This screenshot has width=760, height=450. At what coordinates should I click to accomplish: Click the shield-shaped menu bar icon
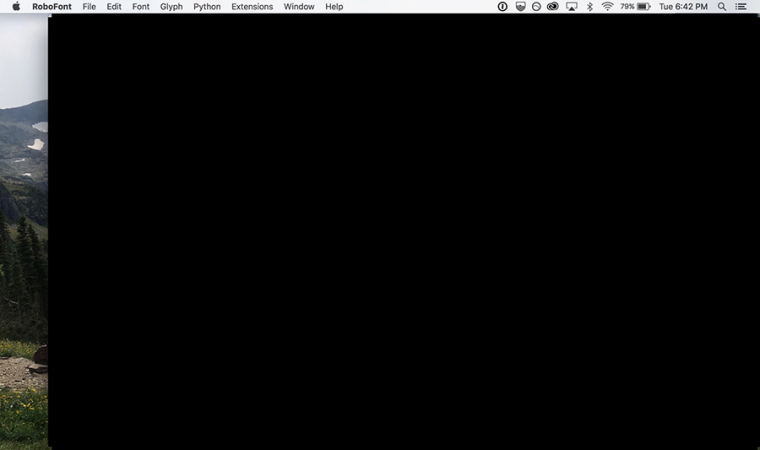pyautogui.click(x=520, y=6)
